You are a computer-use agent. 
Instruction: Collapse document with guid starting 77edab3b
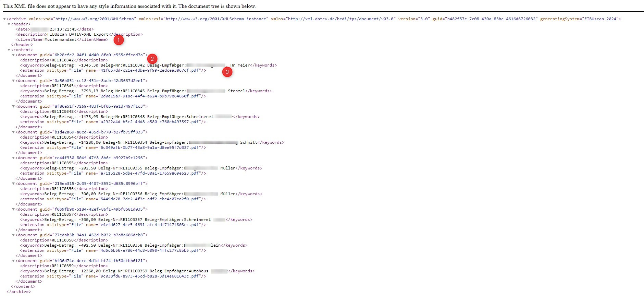tap(13, 235)
